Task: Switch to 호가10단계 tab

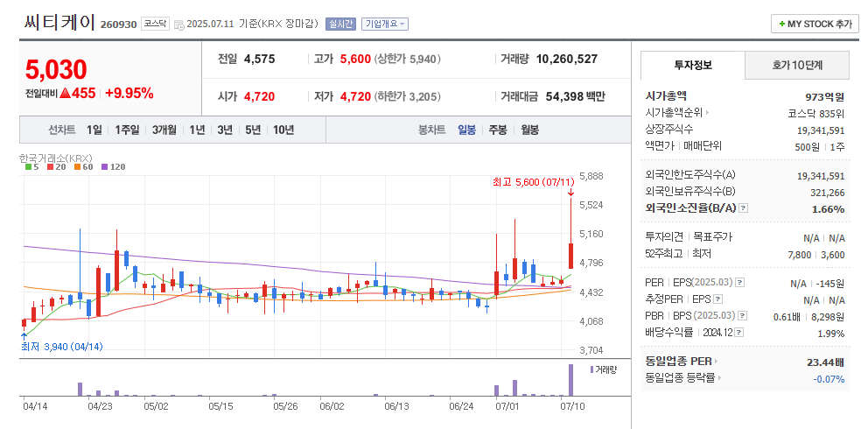Action: coord(797,66)
